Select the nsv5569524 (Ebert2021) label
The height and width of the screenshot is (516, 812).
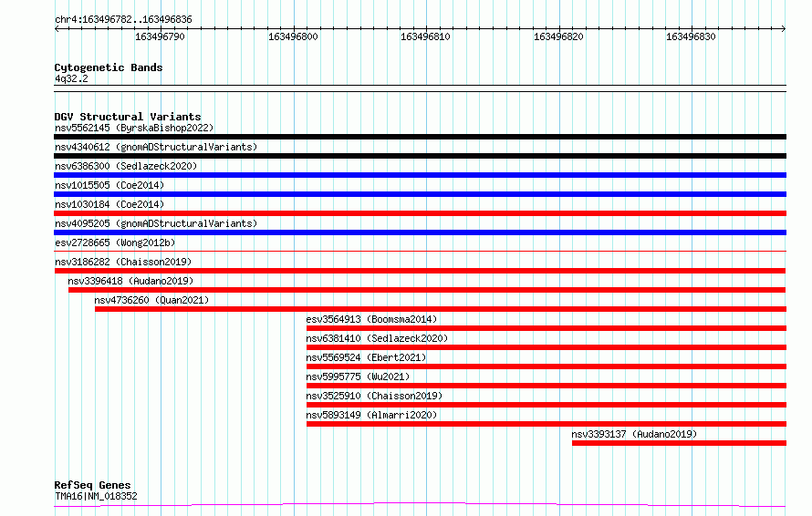click(x=366, y=357)
